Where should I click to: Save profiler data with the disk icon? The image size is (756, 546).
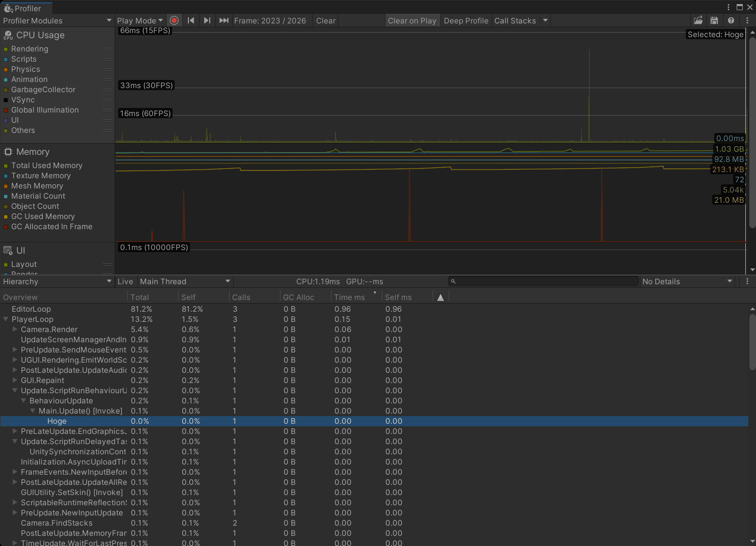[714, 20]
